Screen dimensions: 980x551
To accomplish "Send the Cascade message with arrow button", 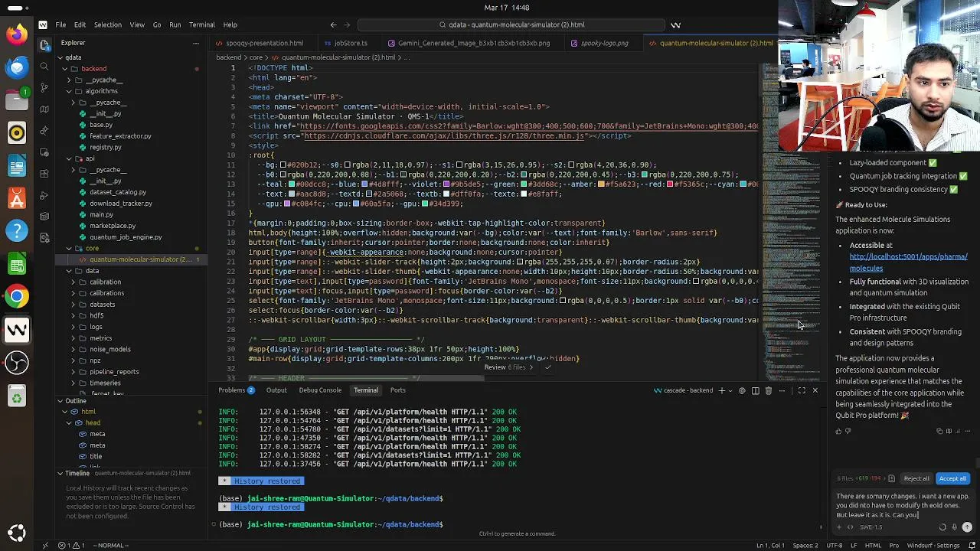I will [967, 527].
